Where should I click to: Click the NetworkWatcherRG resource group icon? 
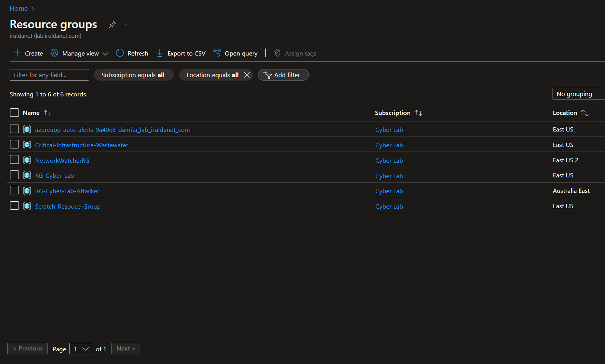pos(27,160)
